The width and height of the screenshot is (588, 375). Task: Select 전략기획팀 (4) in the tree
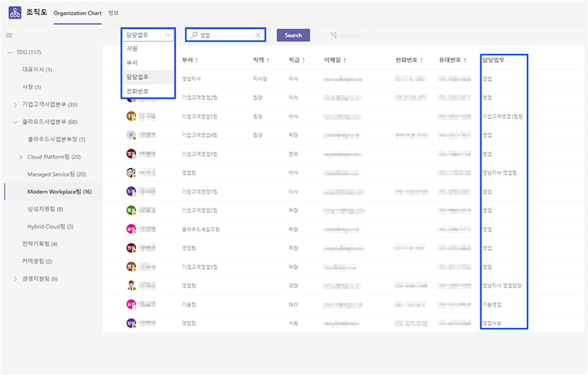click(x=40, y=244)
